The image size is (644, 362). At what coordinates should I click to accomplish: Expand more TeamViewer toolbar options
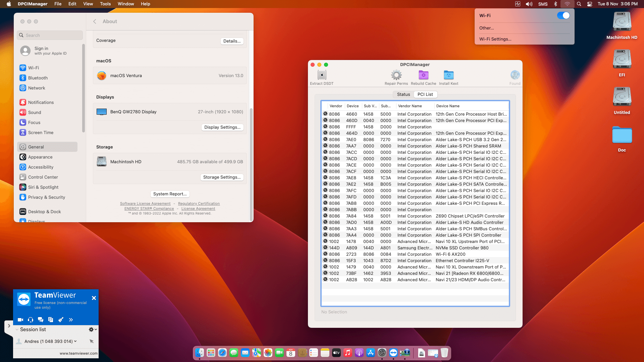[x=71, y=320]
